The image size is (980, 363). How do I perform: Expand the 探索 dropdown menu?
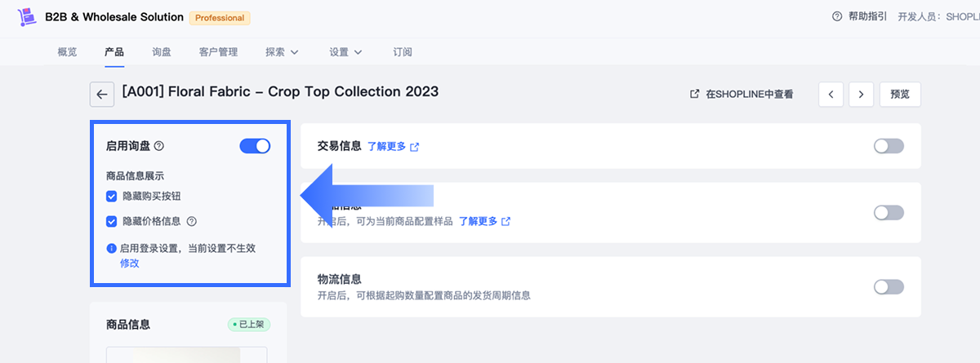pos(282,52)
